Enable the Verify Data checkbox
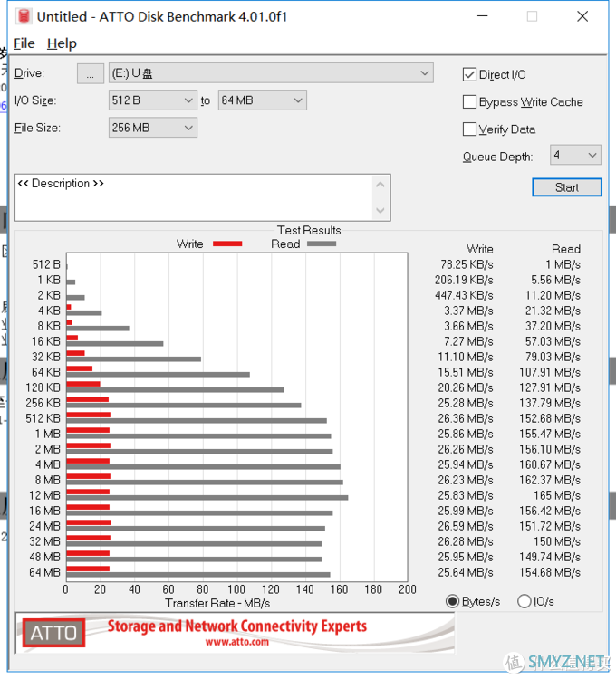The image size is (616, 679). 469,129
